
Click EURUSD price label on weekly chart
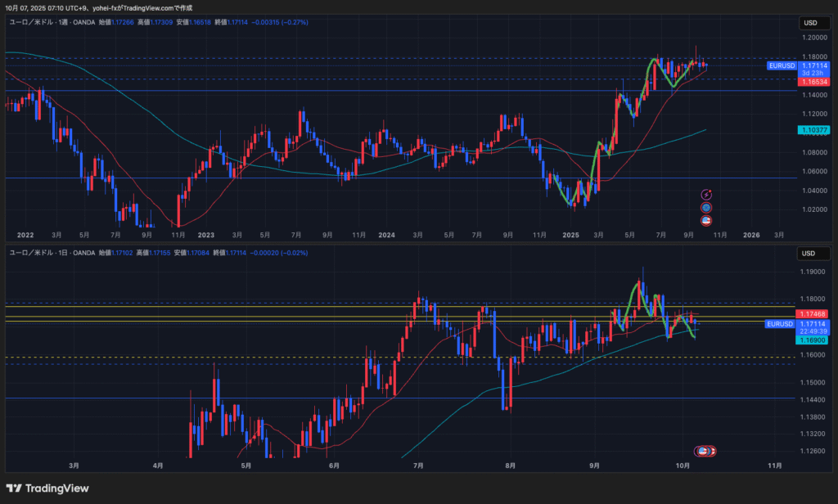point(782,65)
